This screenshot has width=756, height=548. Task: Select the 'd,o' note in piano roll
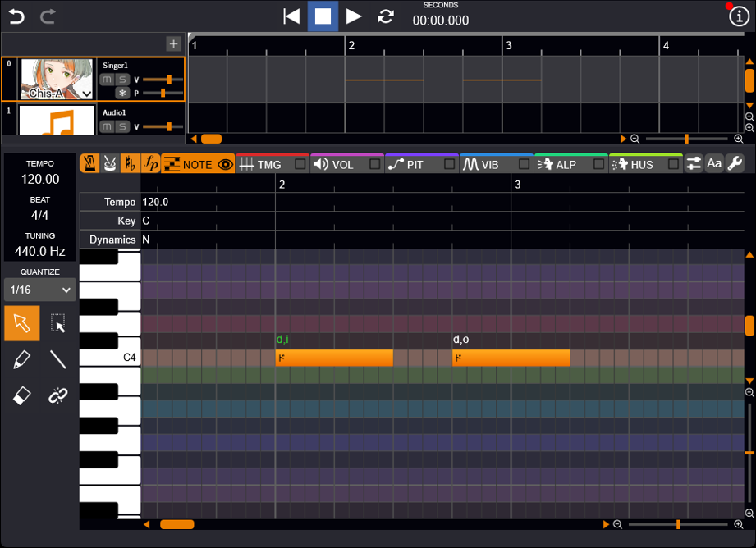coord(511,358)
